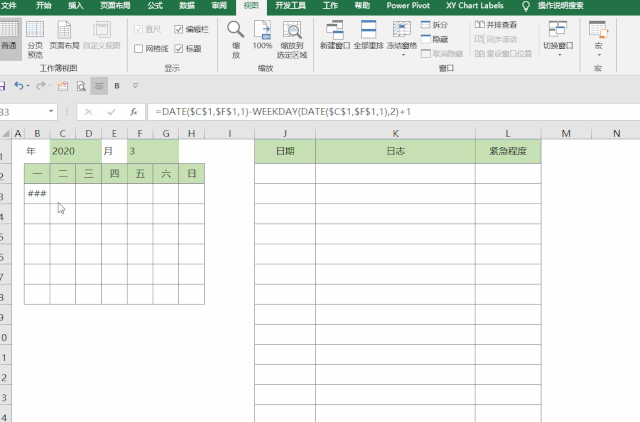
Task: Open the Name Box dropdown
Action: [x=51, y=111]
